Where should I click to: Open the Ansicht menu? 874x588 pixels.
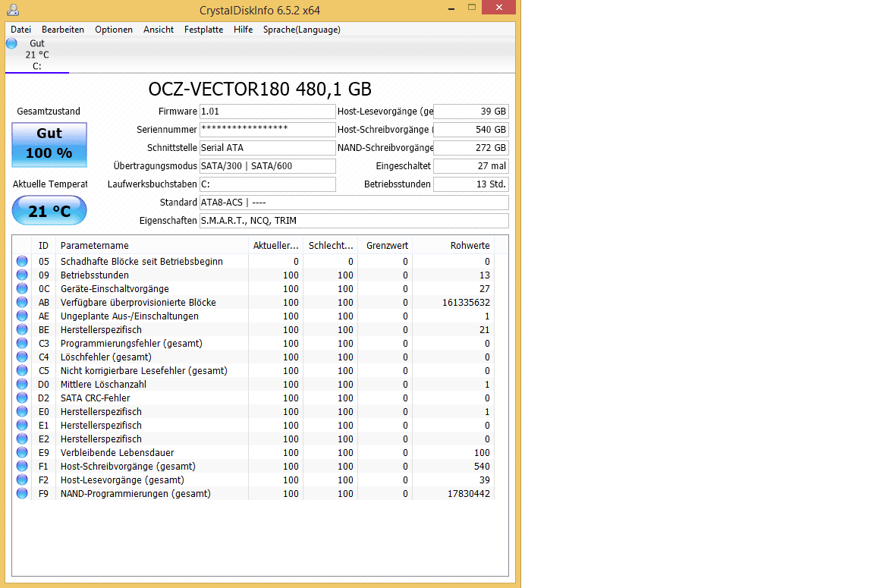click(x=159, y=30)
